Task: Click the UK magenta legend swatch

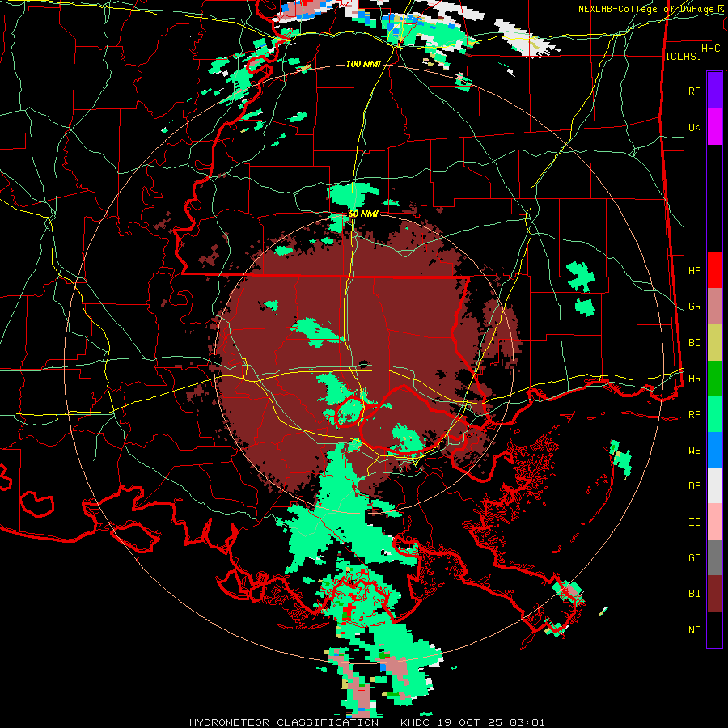Action: click(714, 126)
